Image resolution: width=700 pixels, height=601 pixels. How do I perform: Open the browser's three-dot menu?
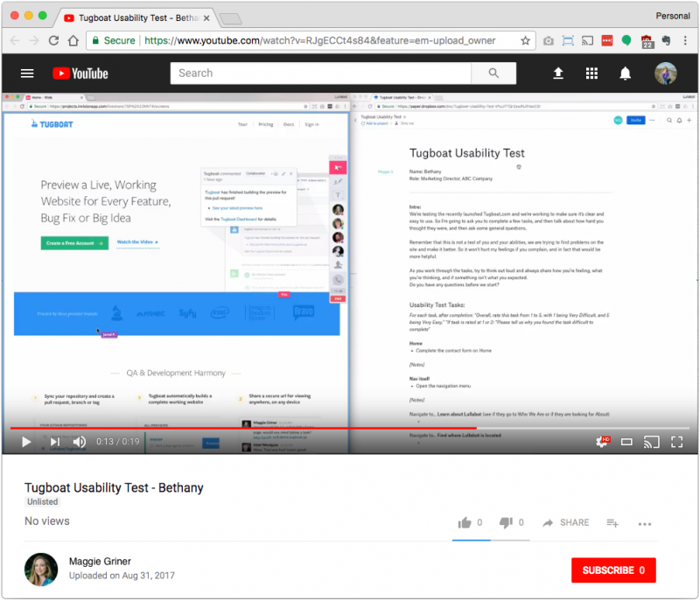pos(686,40)
